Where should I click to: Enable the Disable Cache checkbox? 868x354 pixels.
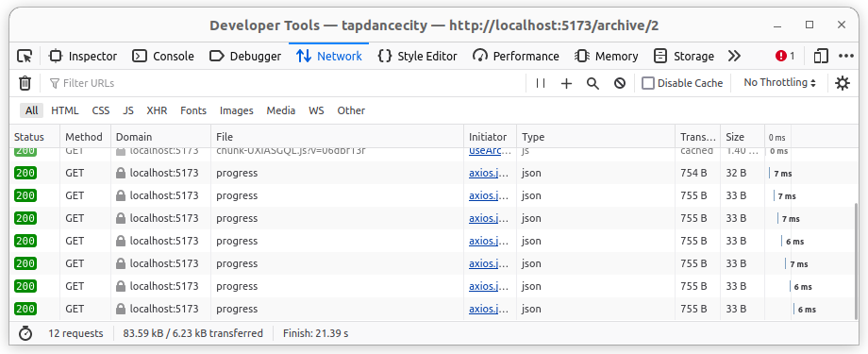click(x=647, y=83)
